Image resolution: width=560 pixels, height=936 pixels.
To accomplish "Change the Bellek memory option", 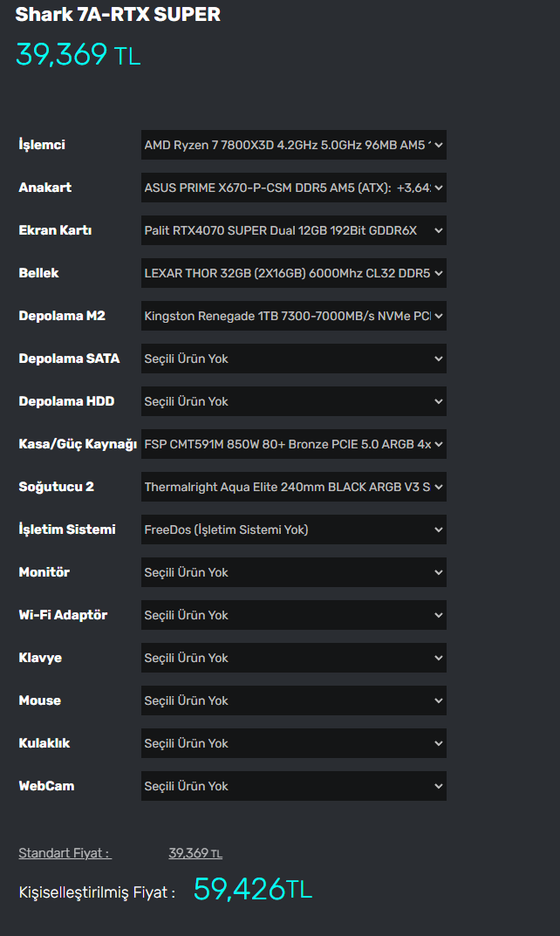I will click(293, 273).
